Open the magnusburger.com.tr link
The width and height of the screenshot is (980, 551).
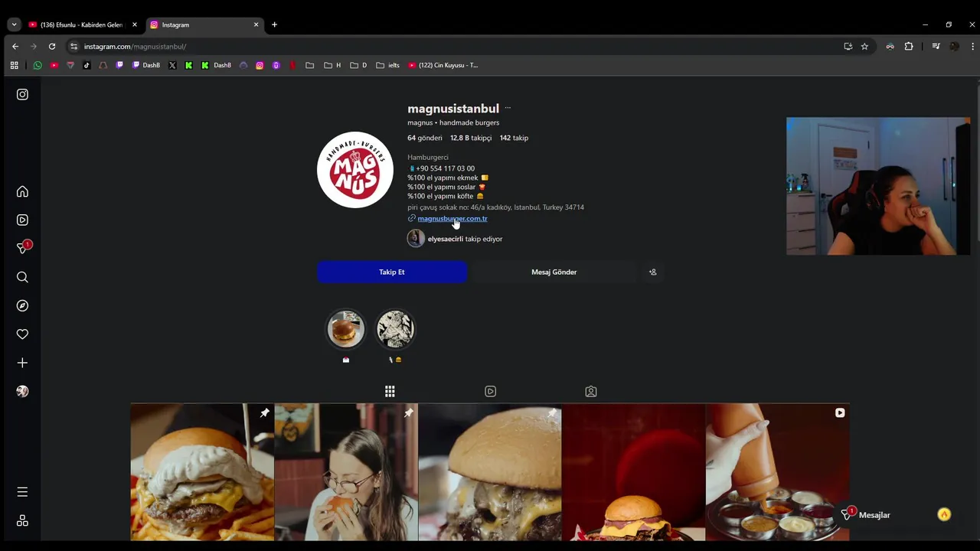coord(452,218)
